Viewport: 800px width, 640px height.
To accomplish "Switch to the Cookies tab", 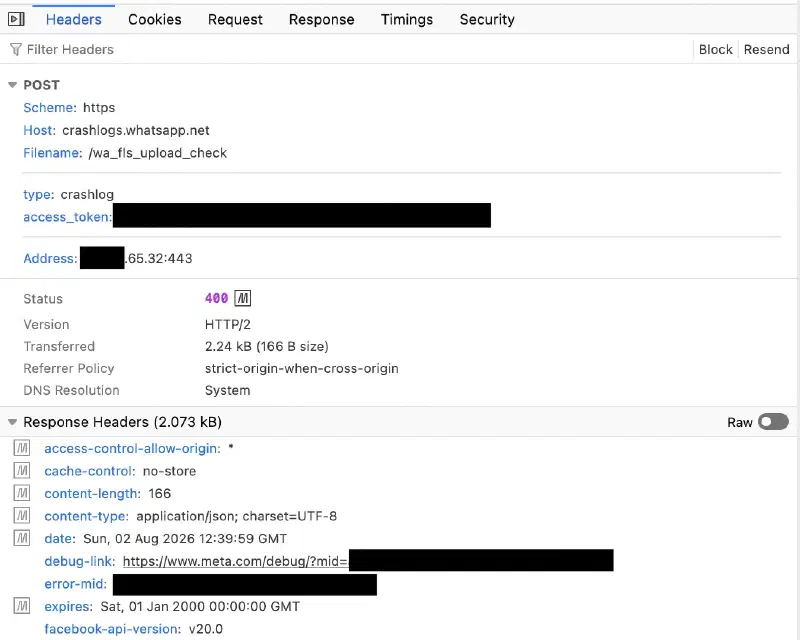I will (155, 19).
